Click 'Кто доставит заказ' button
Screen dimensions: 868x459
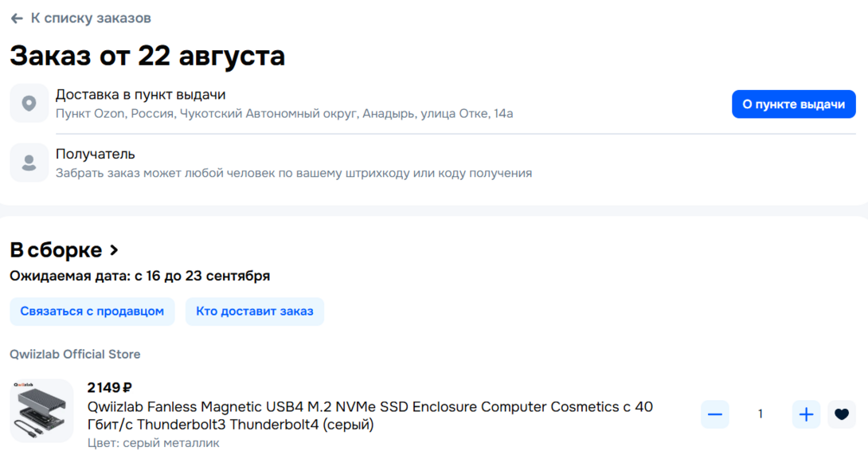tap(255, 311)
